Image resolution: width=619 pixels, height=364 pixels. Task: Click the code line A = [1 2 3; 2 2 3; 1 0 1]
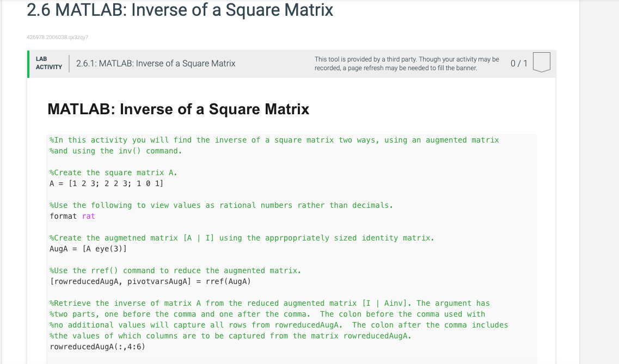pyautogui.click(x=106, y=183)
